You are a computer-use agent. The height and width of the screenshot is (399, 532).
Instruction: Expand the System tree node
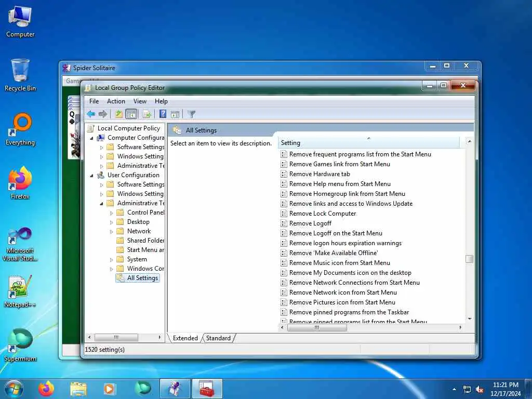click(x=111, y=260)
